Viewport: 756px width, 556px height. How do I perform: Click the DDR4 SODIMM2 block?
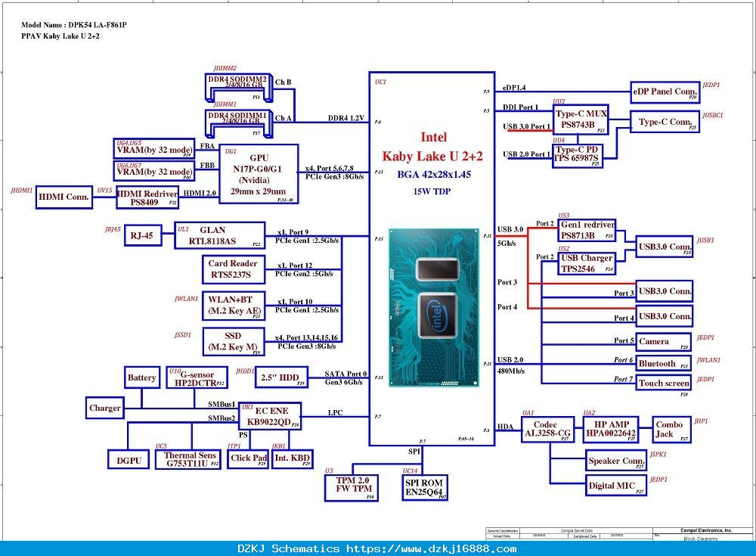coord(239,87)
